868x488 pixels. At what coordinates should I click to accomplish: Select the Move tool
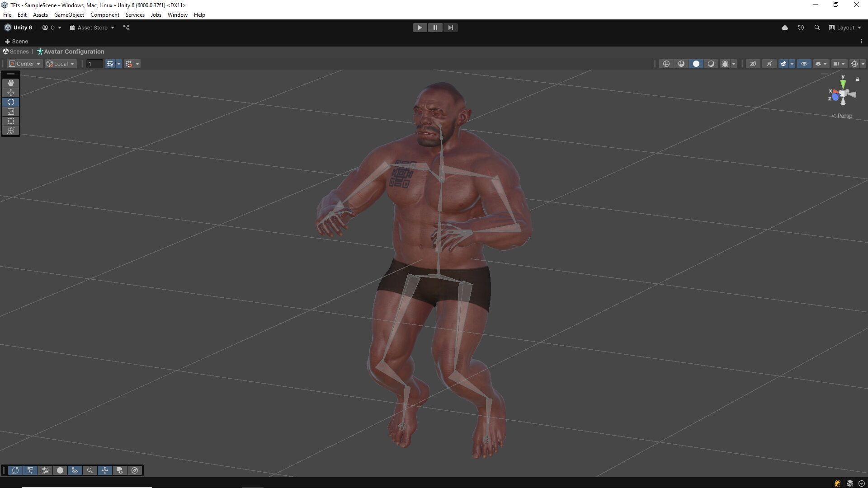[x=11, y=93]
